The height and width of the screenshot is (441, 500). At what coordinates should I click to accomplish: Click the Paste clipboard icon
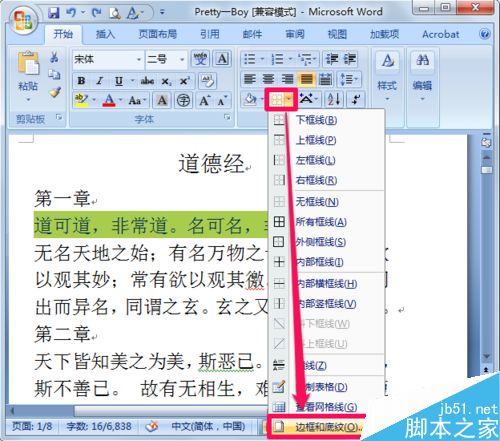click(28, 63)
